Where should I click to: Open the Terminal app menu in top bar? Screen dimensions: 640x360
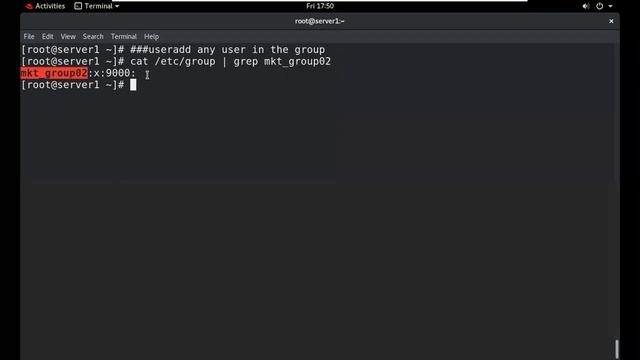click(97, 6)
